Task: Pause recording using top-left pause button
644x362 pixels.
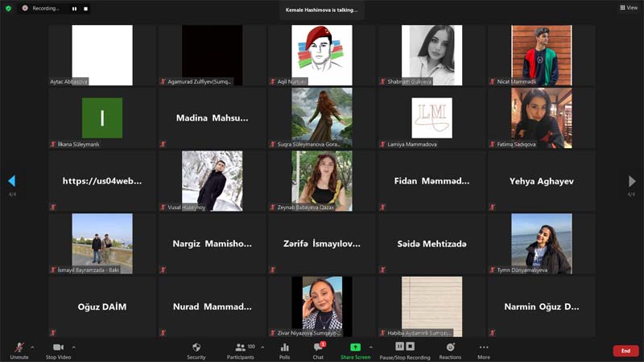Action: tap(74, 8)
